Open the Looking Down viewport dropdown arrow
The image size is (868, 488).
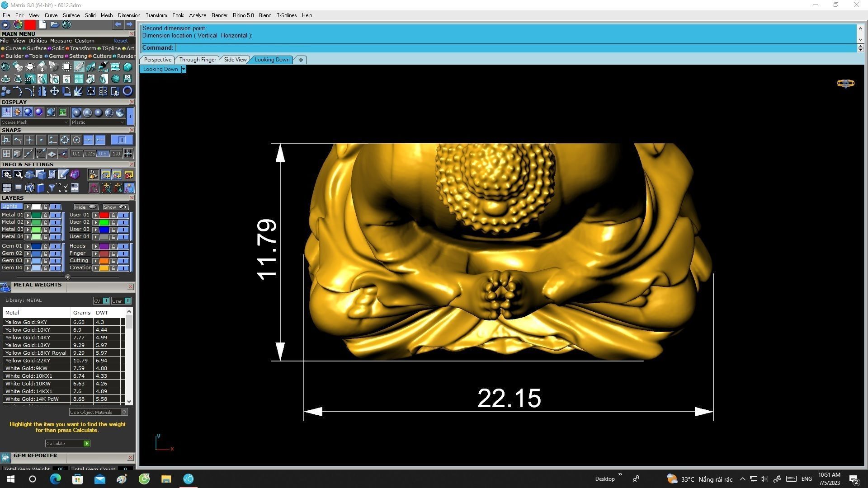[x=184, y=69]
